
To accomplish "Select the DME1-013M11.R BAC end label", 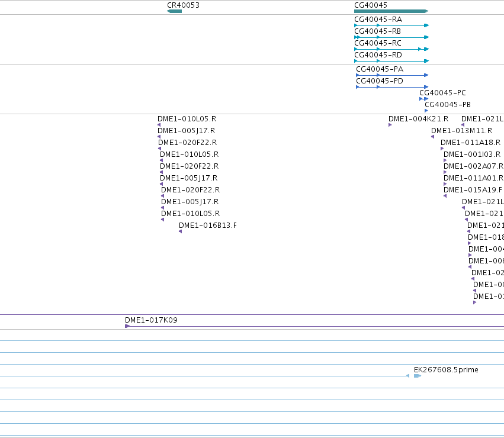I will point(461,131).
